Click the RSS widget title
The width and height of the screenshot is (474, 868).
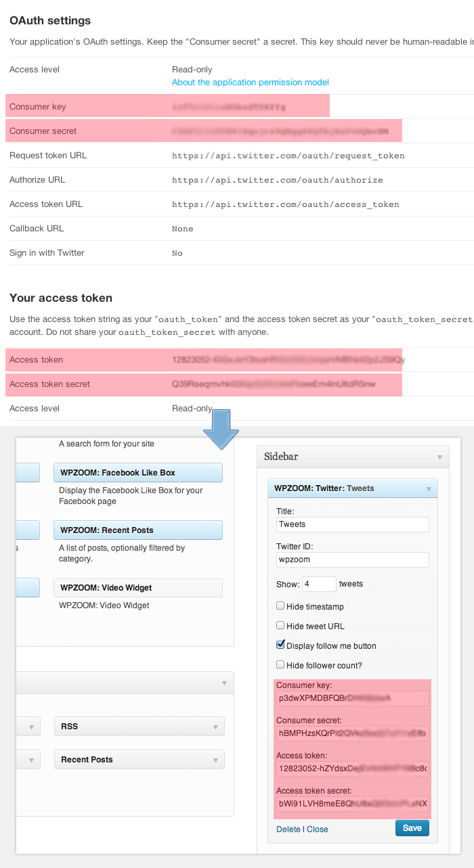69,727
